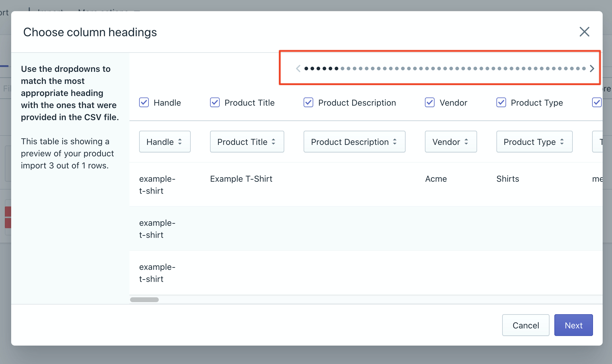Click the horizontal scrollbar thumb

(144, 300)
